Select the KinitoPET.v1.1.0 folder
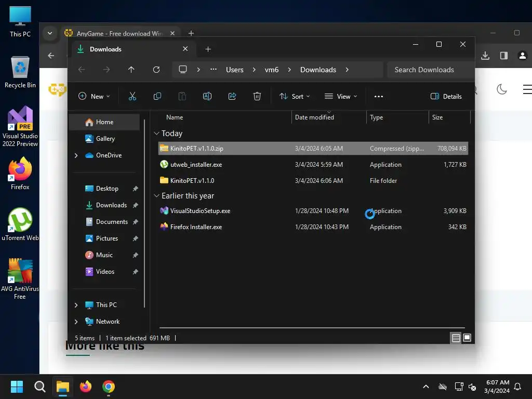This screenshot has width=532, height=399. 313,180
